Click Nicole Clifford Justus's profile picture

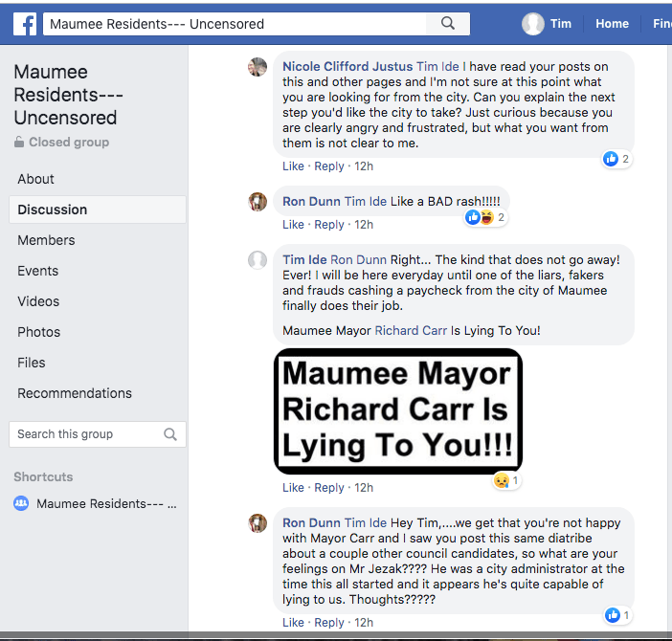[258, 67]
